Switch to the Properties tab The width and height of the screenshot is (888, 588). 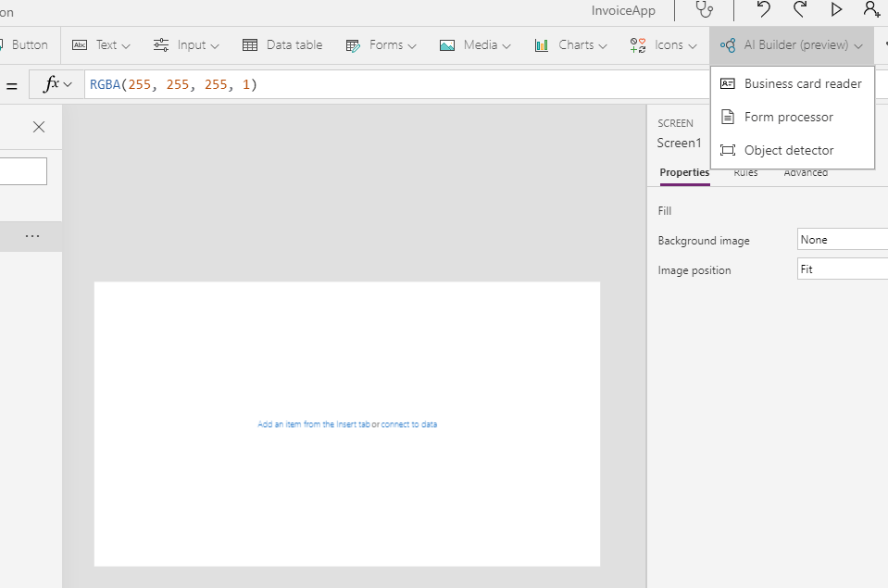[684, 172]
